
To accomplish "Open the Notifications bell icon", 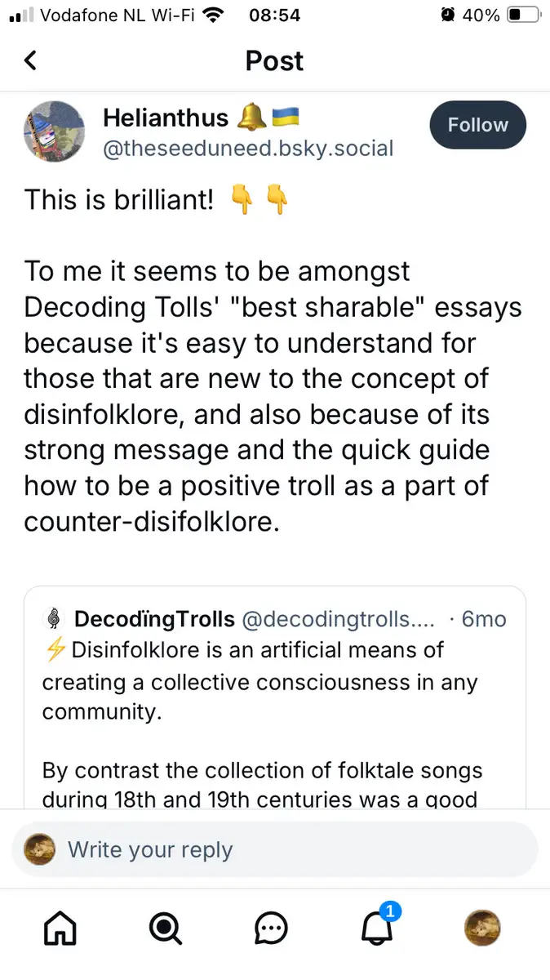I will tap(377, 928).
